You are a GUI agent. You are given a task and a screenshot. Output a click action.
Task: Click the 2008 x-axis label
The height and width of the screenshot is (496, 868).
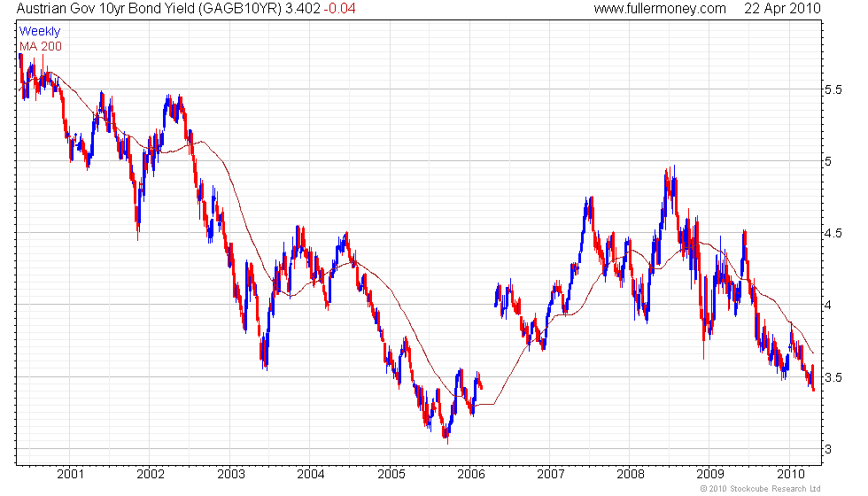tap(631, 474)
